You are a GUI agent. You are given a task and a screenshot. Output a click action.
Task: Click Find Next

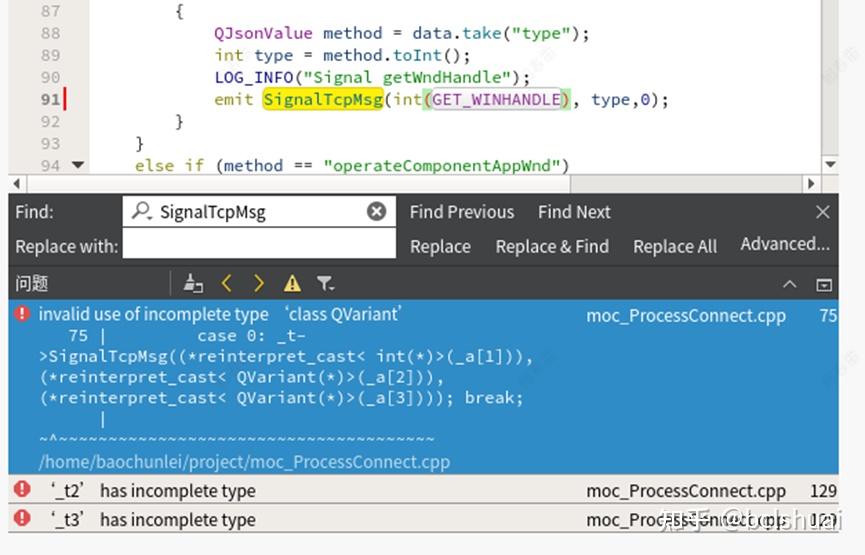(574, 212)
